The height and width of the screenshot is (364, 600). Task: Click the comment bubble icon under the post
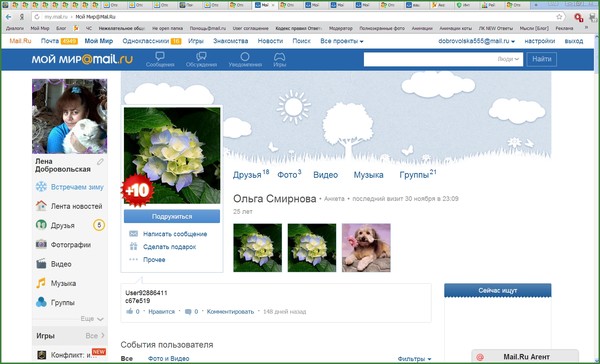pos(188,312)
